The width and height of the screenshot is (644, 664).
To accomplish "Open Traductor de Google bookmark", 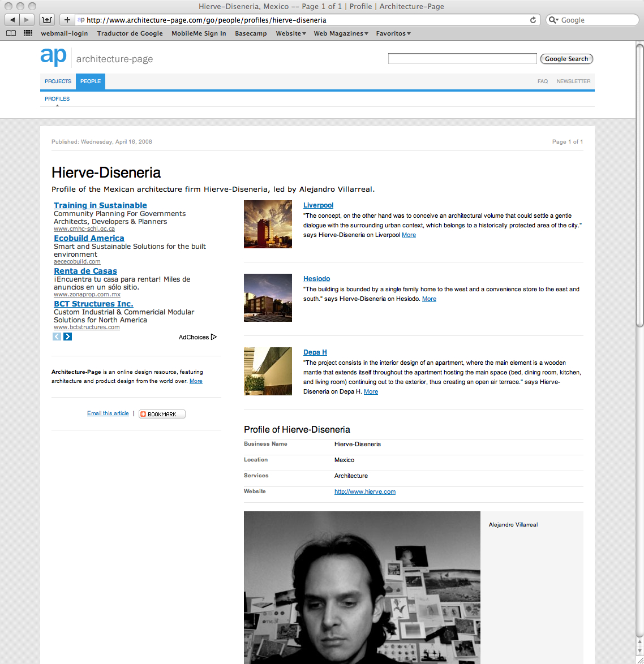I will pyautogui.click(x=130, y=33).
